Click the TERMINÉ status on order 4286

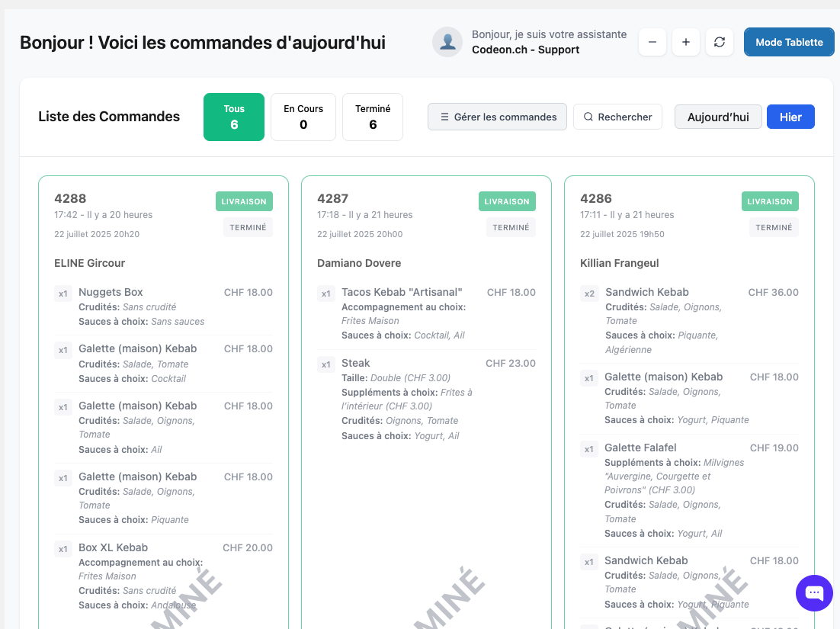point(774,227)
